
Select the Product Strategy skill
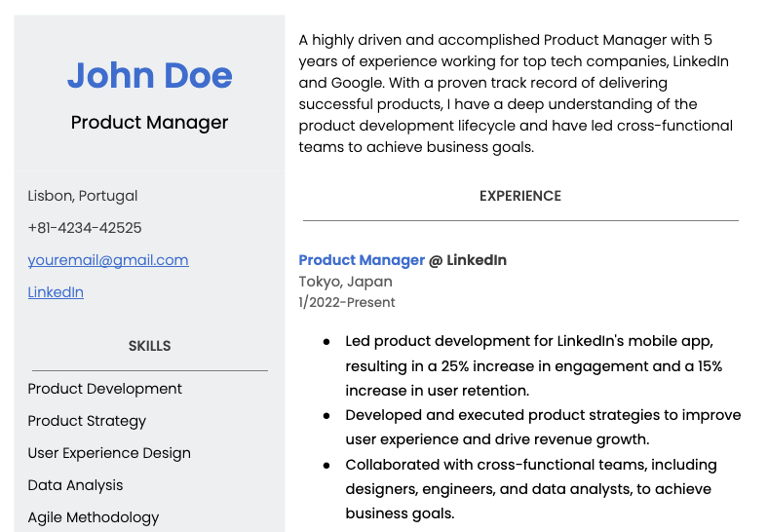tap(87, 421)
